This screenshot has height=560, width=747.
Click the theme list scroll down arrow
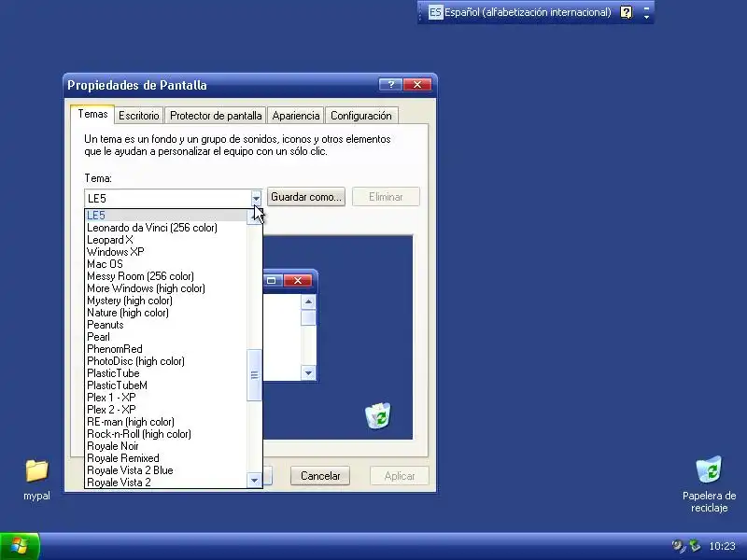click(x=254, y=480)
